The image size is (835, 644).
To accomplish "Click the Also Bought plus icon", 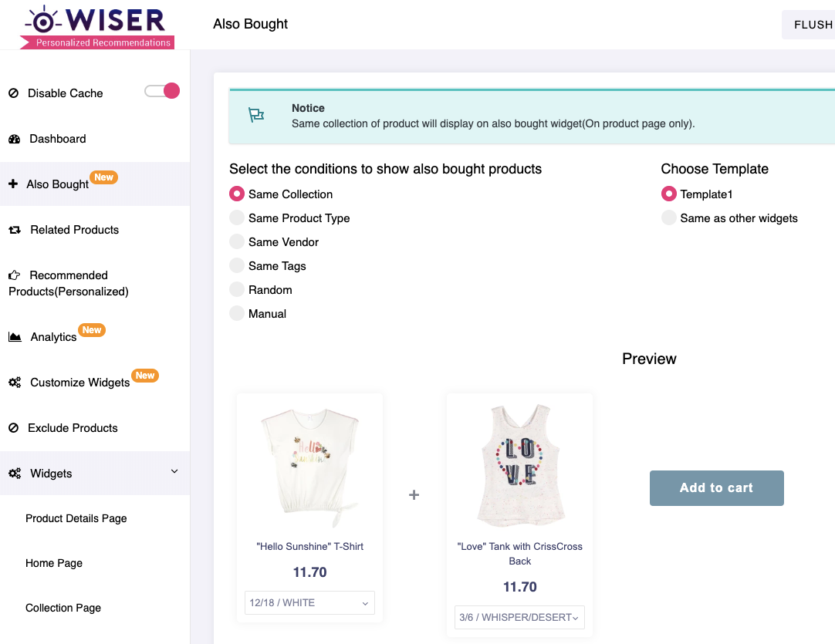I will 13,184.
